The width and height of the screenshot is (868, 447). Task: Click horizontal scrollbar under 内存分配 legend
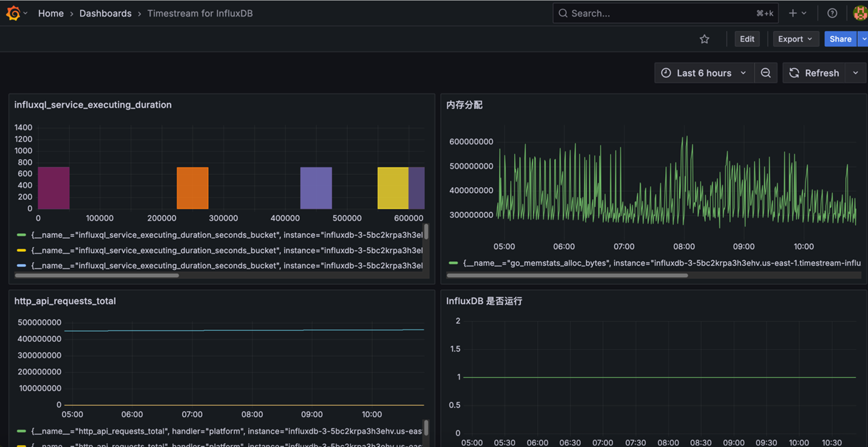click(x=568, y=275)
